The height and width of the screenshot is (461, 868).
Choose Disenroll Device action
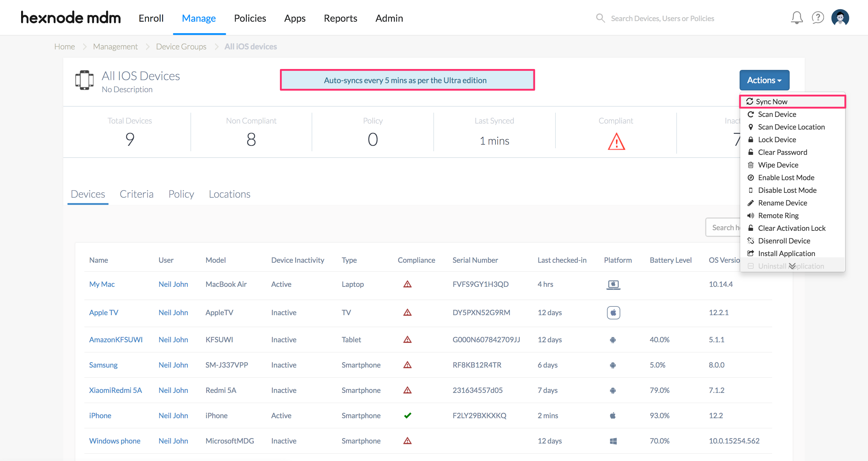tap(792, 241)
